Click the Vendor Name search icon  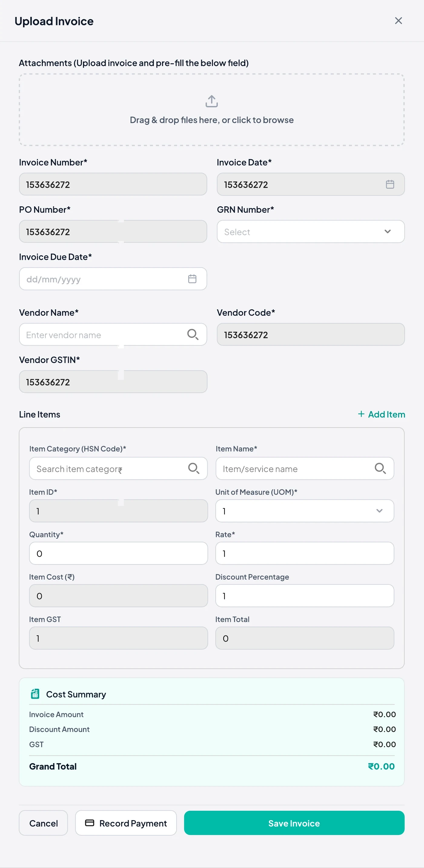(193, 334)
